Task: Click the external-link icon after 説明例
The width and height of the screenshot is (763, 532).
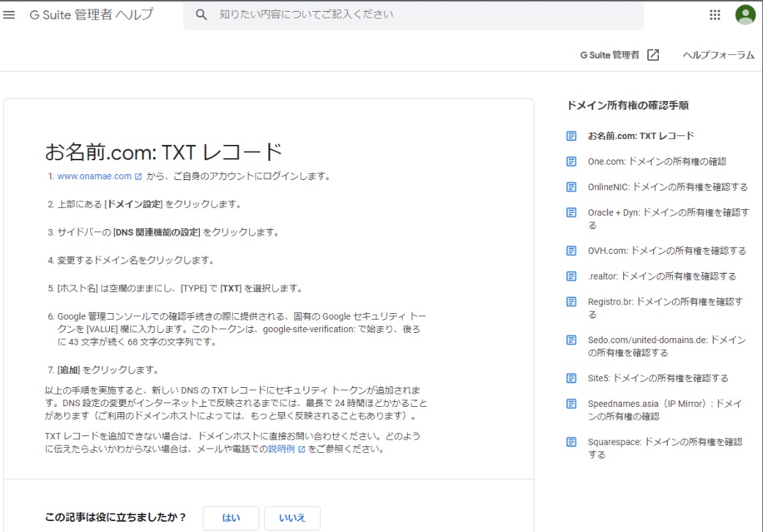Action: [302, 449]
